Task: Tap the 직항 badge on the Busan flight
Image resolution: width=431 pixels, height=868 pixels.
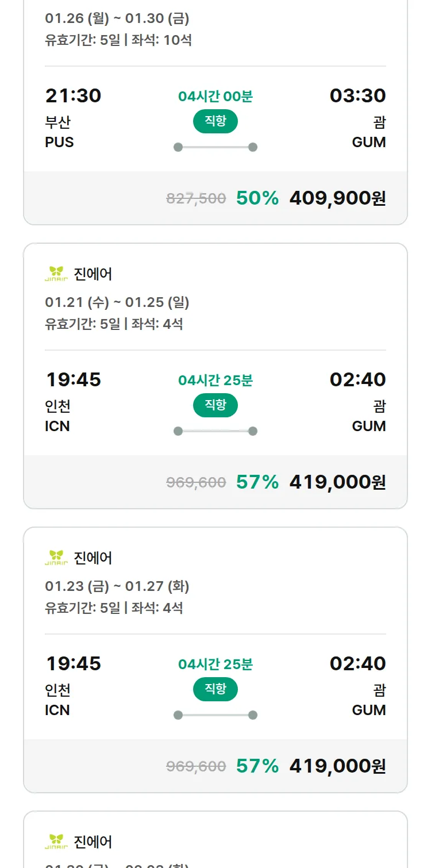Action: [215, 121]
